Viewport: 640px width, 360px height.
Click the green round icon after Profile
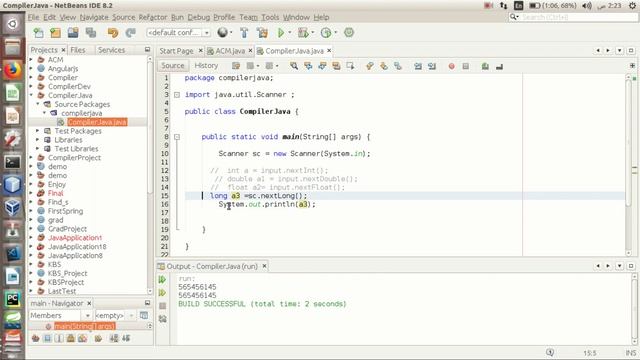[349, 33]
